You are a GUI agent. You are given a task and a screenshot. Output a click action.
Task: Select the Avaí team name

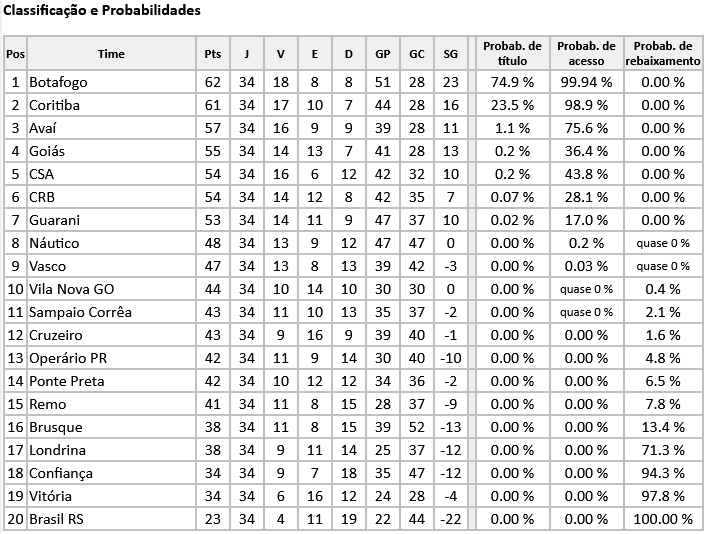(x=46, y=128)
